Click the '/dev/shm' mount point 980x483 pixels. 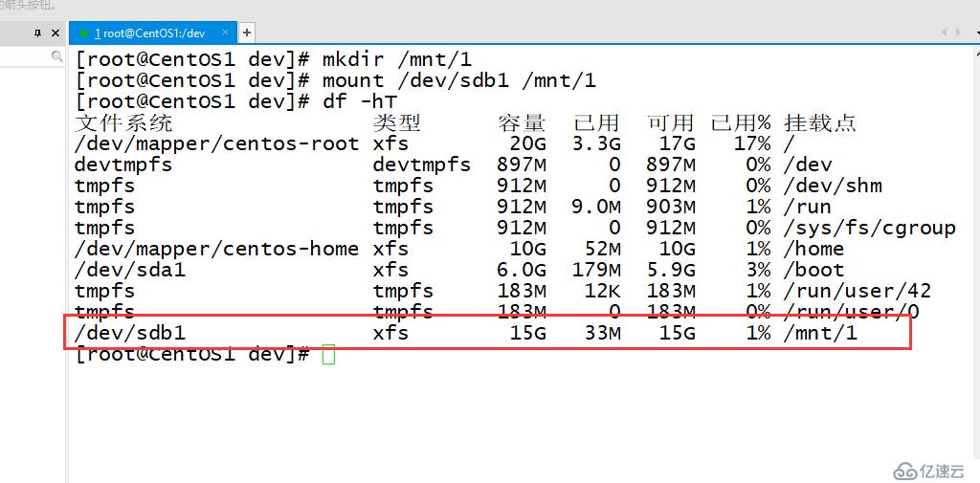pyautogui.click(x=834, y=186)
